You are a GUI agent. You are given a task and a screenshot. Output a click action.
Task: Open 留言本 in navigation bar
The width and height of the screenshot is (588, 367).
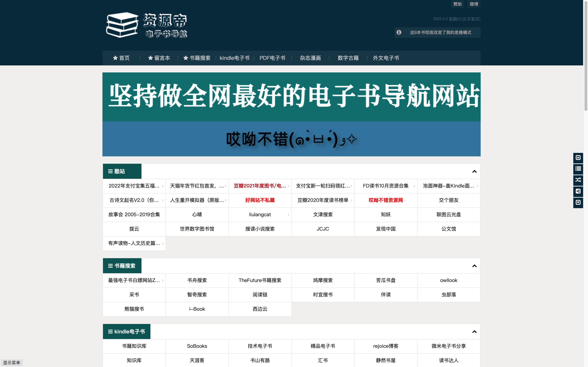click(x=159, y=58)
